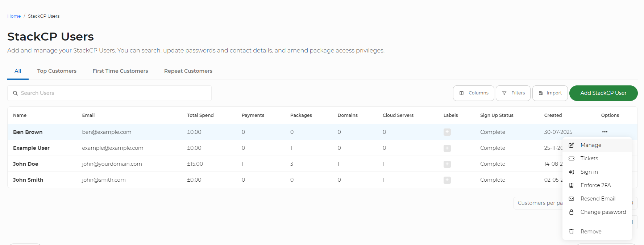Focus the Search Users field
This screenshot has width=644, height=245.
point(109,93)
